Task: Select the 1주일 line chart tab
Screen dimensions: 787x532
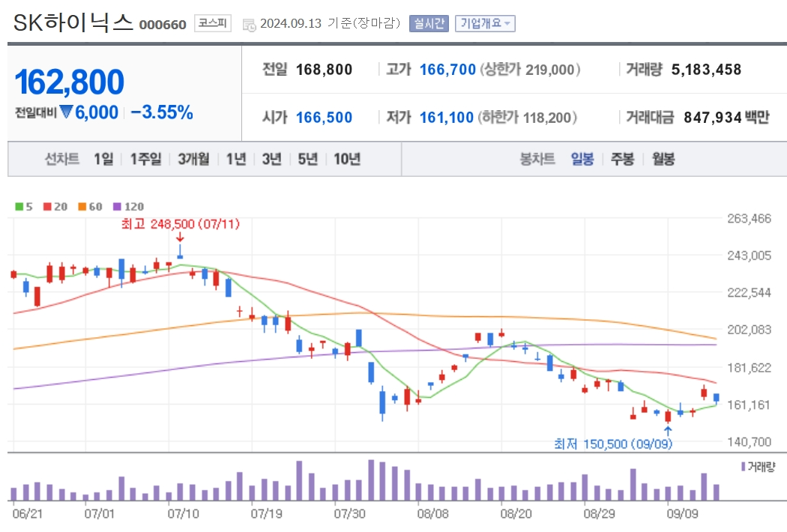Action: click(145, 159)
